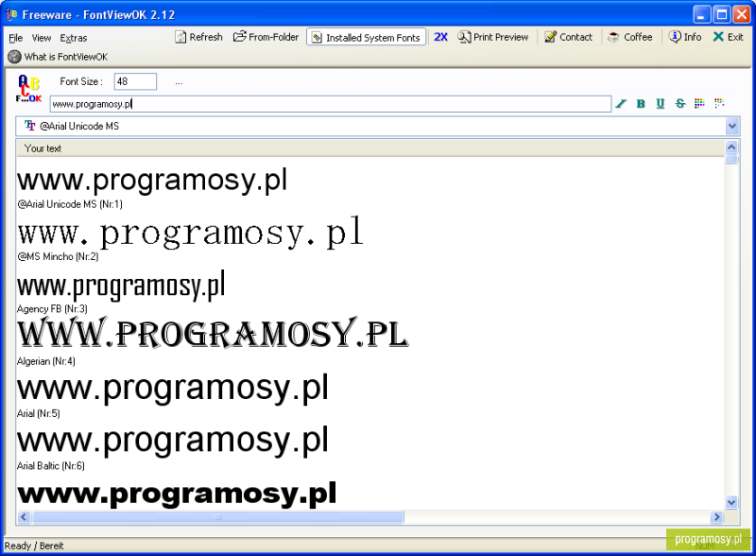The height and width of the screenshot is (556, 756).
Task: Click the preview text input field
Action: click(x=331, y=104)
